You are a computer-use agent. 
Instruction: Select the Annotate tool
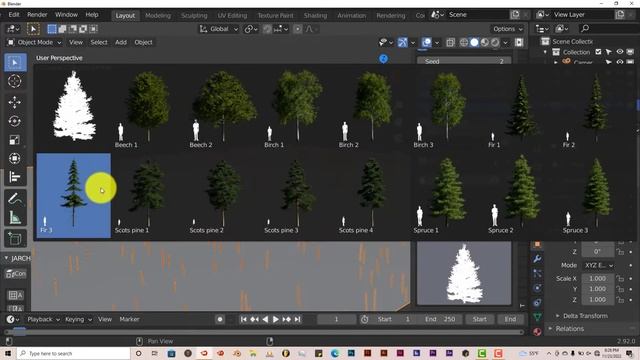[15, 199]
